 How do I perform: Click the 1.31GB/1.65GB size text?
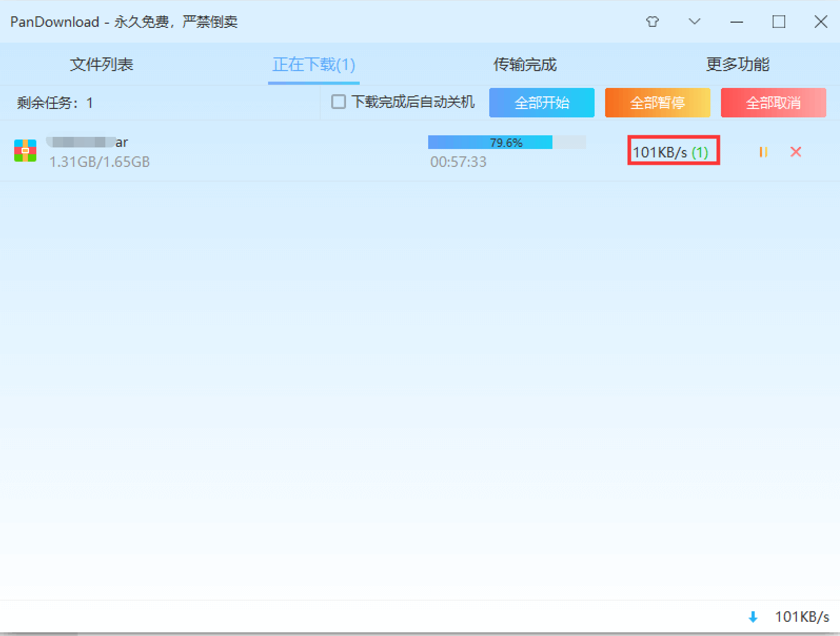point(100,162)
